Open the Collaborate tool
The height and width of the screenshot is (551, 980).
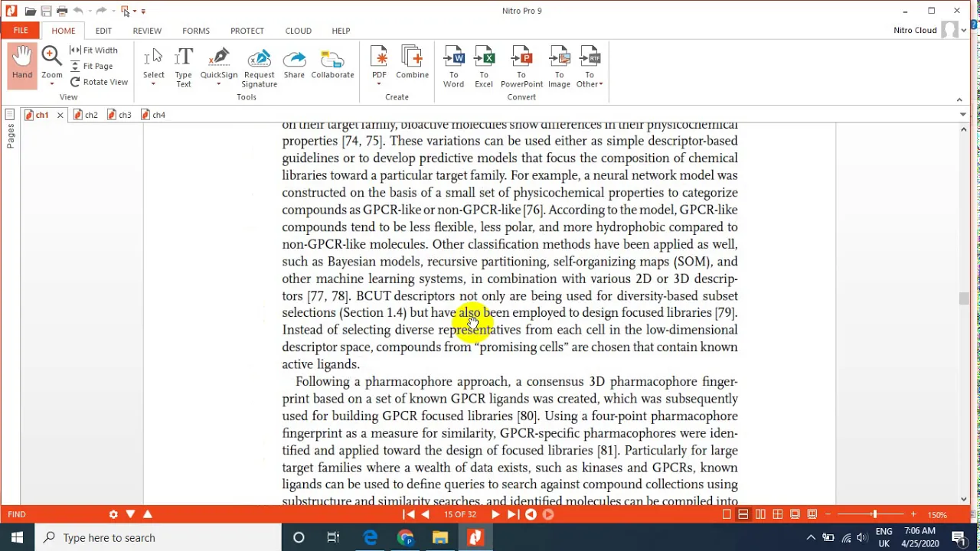click(x=332, y=63)
